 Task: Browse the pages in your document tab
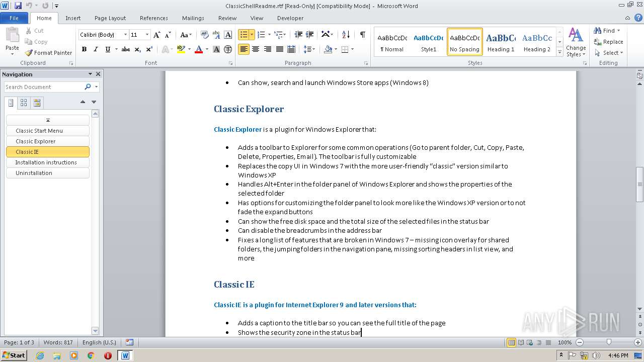tap(24, 103)
